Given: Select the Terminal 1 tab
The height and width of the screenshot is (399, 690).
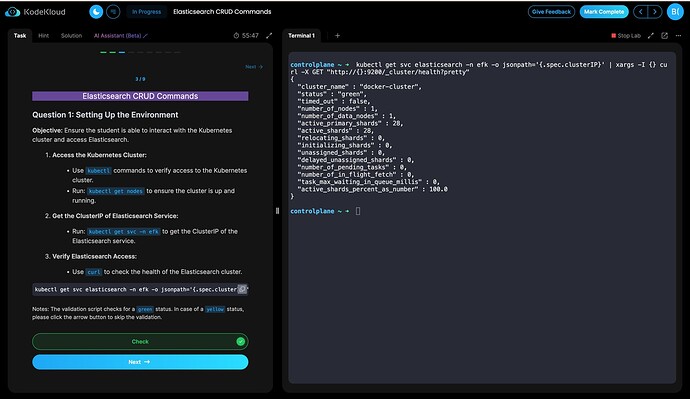Looking at the screenshot, I should click(x=301, y=36).
